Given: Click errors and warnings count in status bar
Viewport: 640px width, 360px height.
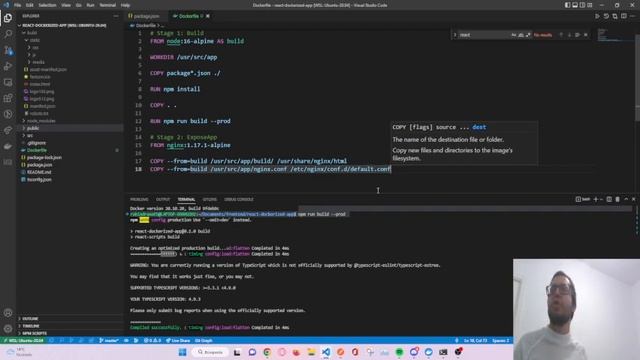Looking at the screenshot, I should tap(153, 340).
